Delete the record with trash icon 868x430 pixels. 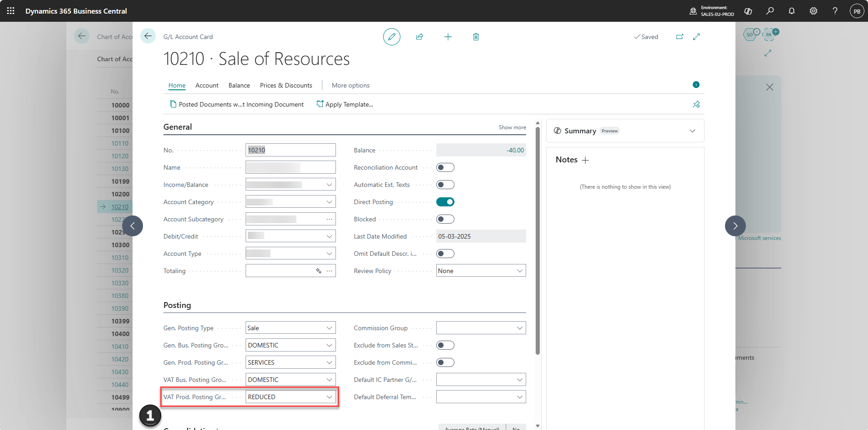(x=476, y=37)
